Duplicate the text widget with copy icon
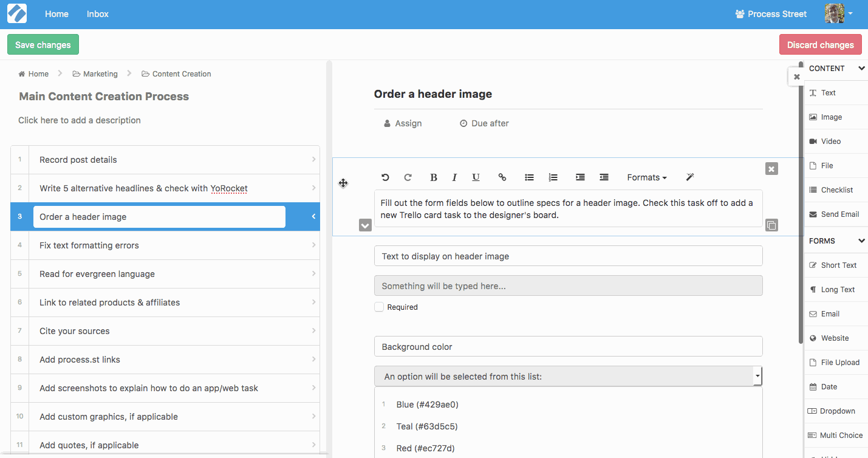Screen dimensions: 868x458 pyautogui.click(x=771, y=225)
